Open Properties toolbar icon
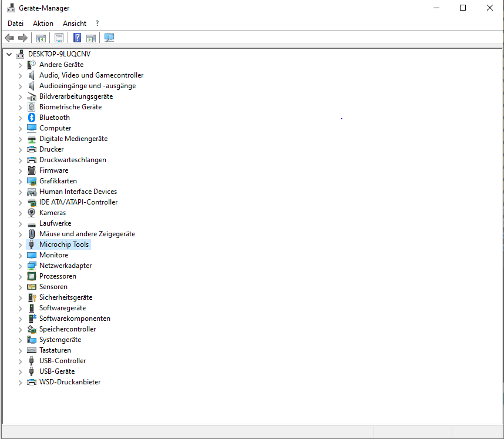The height and width of the screenshot is (439, 504). [x=59, y=38]
